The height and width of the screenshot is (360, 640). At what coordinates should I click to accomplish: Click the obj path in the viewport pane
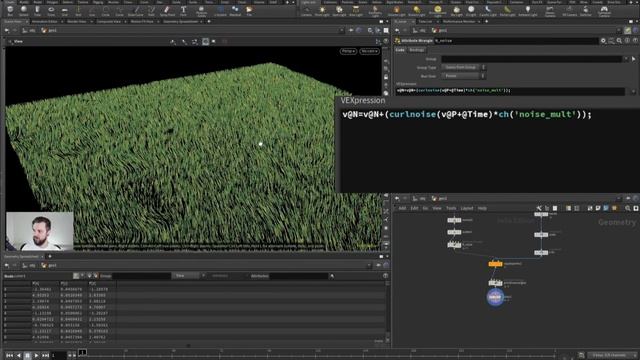[29, 30]
